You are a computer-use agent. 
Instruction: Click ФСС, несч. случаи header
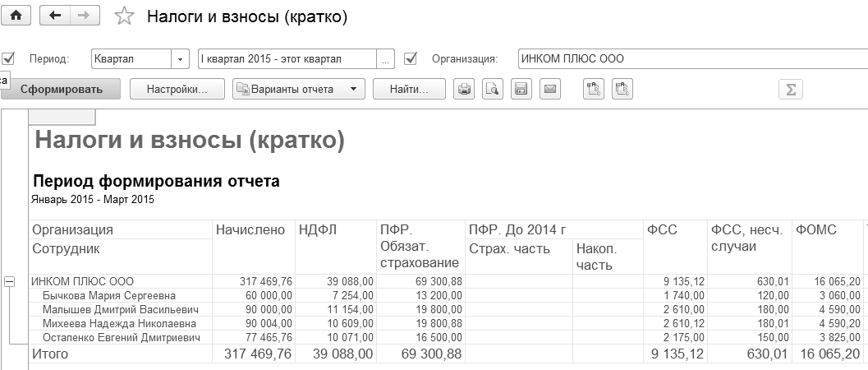point(746,238)
